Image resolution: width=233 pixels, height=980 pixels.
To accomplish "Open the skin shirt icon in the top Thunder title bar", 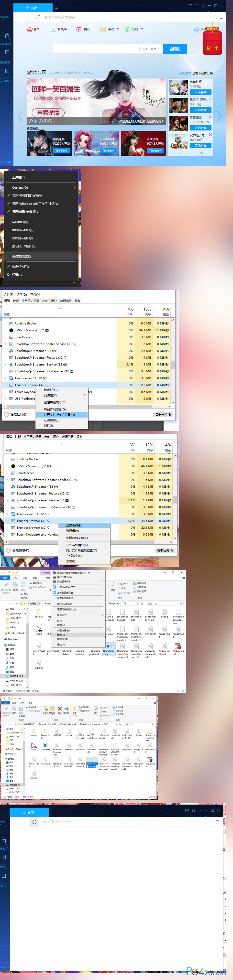I will (x=197, y=6).
